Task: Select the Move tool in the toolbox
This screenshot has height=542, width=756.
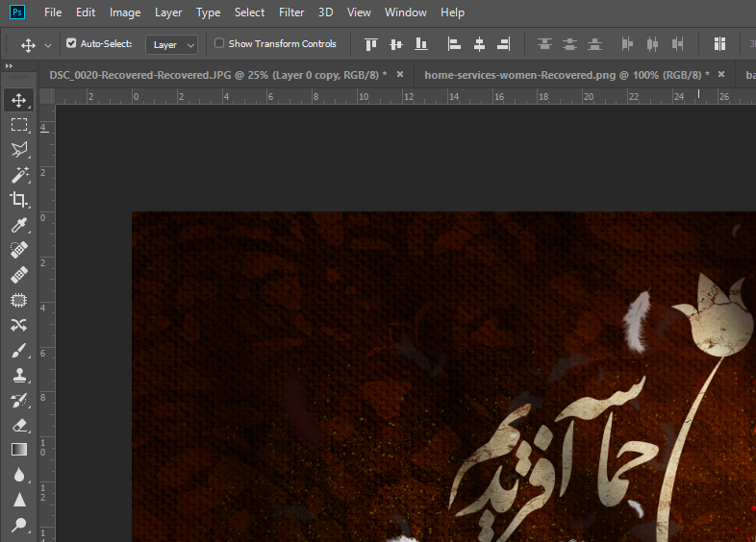Action: (x=19, y=100)
